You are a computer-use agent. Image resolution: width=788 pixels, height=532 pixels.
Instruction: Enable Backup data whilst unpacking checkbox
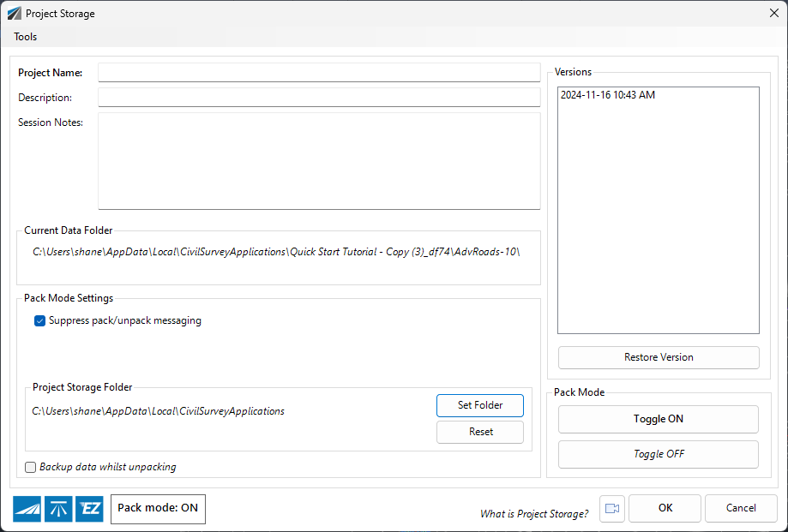[x=31, y=467]
